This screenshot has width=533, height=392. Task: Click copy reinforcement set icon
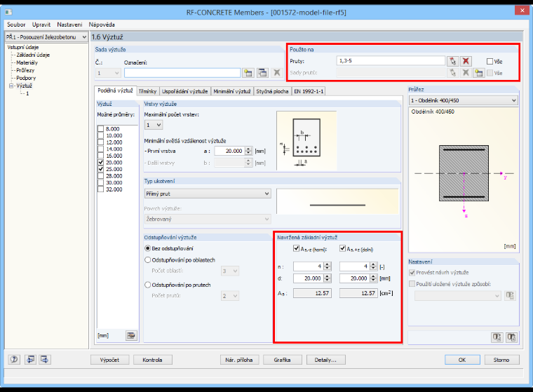tap(262, 73)
